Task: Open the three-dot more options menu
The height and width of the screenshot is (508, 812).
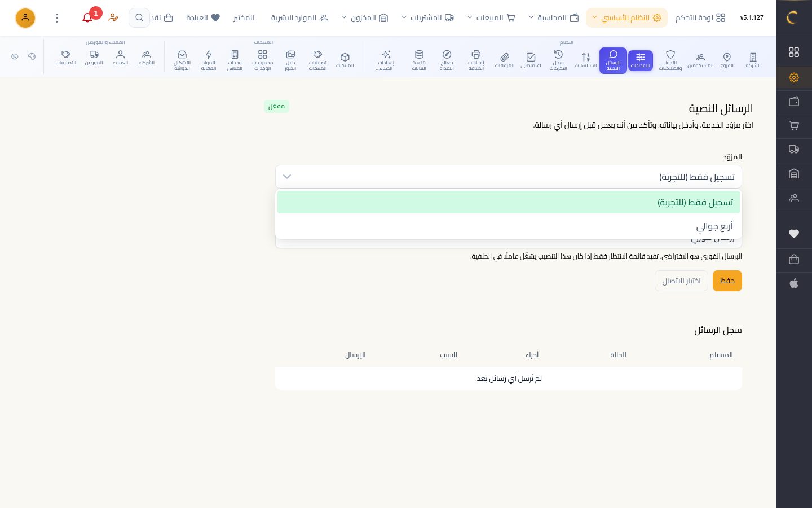Action: coord(57,17)
